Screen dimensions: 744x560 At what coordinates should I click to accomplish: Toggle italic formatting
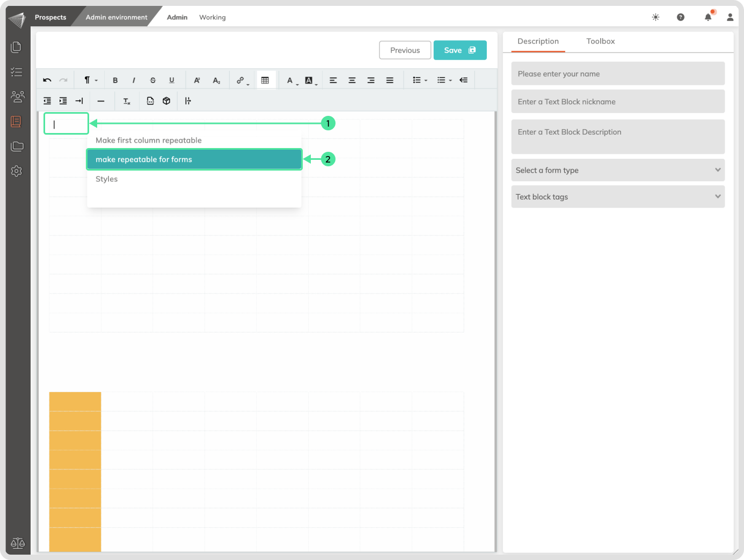[134, 80]
